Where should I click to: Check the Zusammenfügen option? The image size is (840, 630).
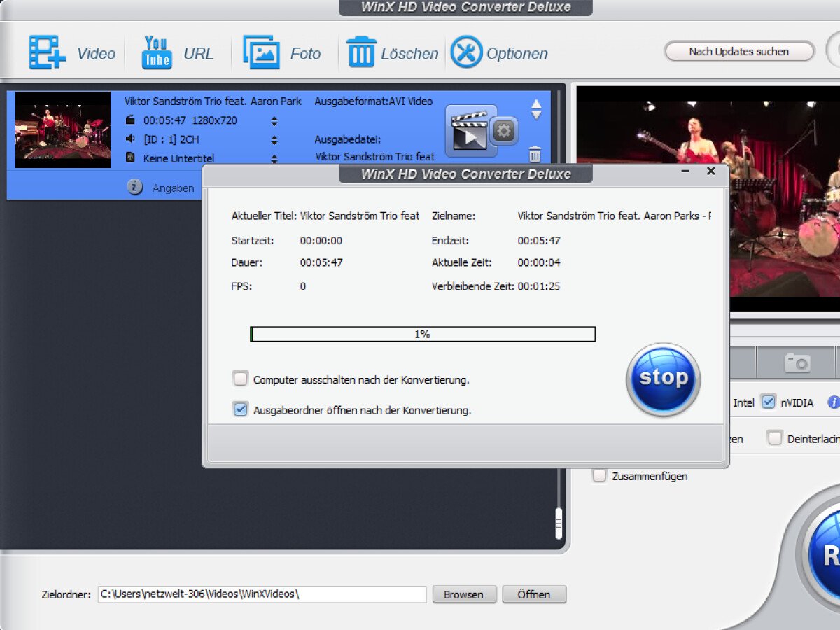599,475
